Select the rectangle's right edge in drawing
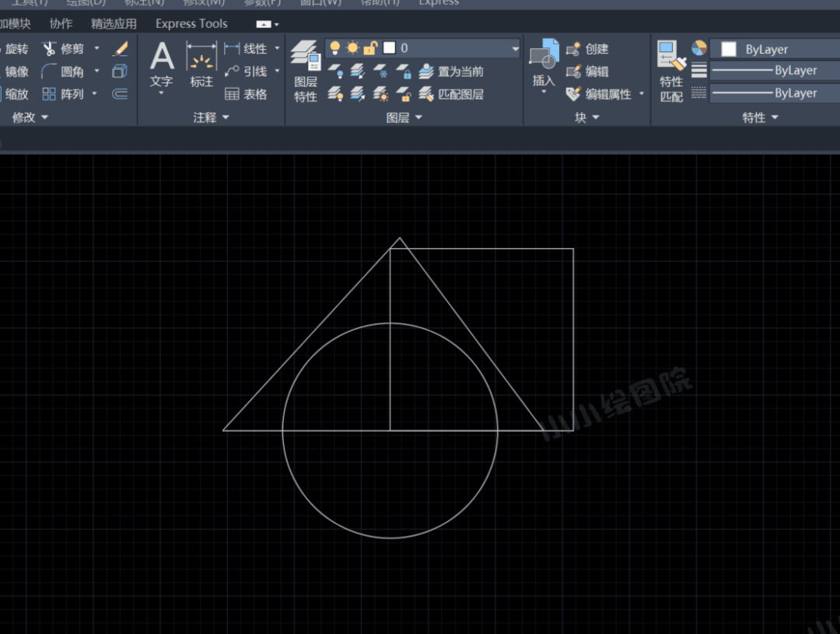The width and height of the screenshot is (840, 634). 573,339
